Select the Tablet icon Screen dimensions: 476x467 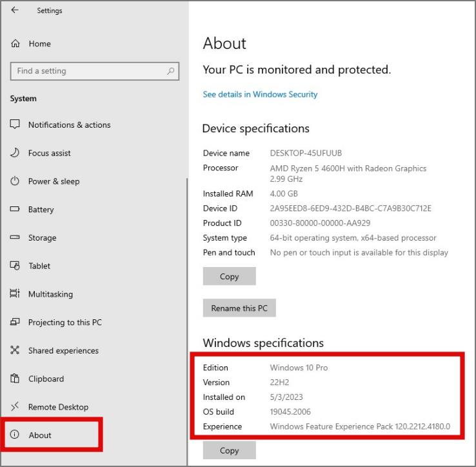pyautogui.click(x=15, y=265)
